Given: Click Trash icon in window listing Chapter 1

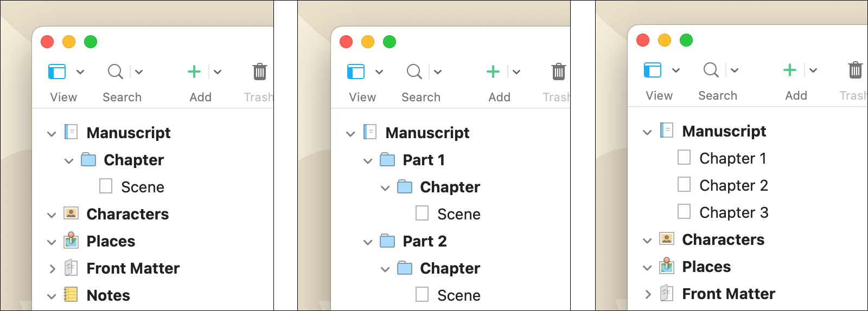Looking at the screenshot, I should click(x=855, y=70).
